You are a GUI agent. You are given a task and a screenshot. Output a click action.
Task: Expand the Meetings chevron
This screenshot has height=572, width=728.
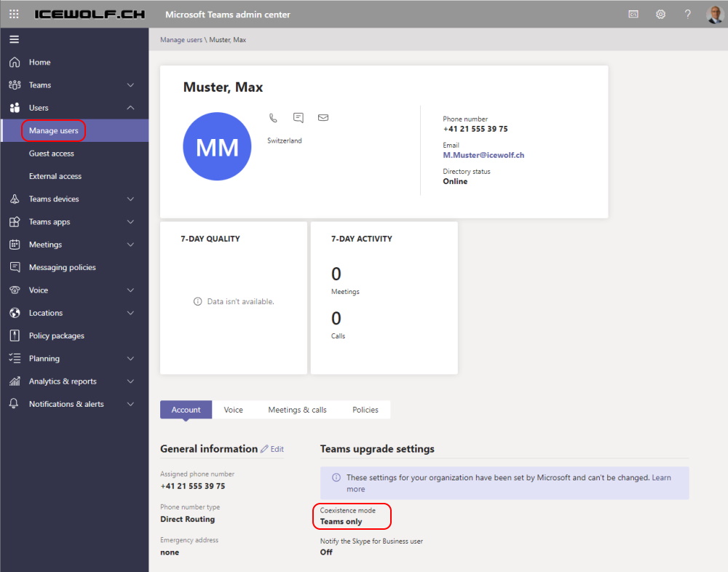coord(130,245)
